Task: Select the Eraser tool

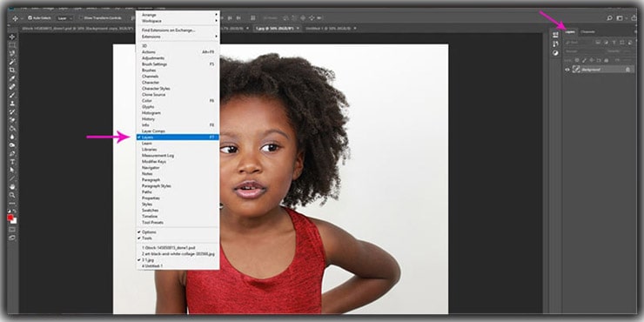Action: [12, 119]
